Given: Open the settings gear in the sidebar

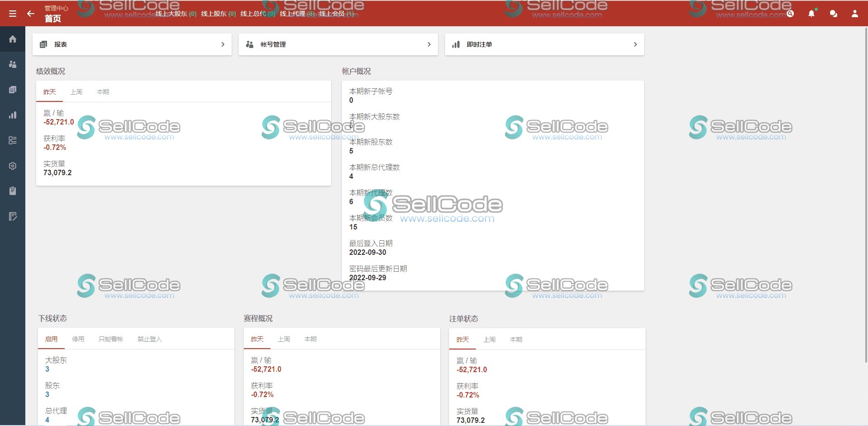Looking at the screenshot, I should 12,166.
